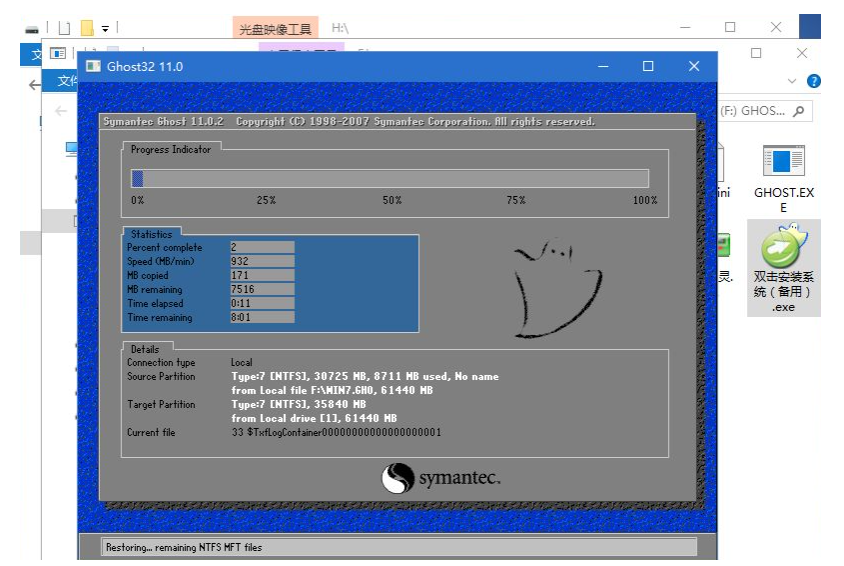The height and width of the screenshot is (566, 844).
Task: Open the Explorer help question mark icon
Action: tap(814, 81)
